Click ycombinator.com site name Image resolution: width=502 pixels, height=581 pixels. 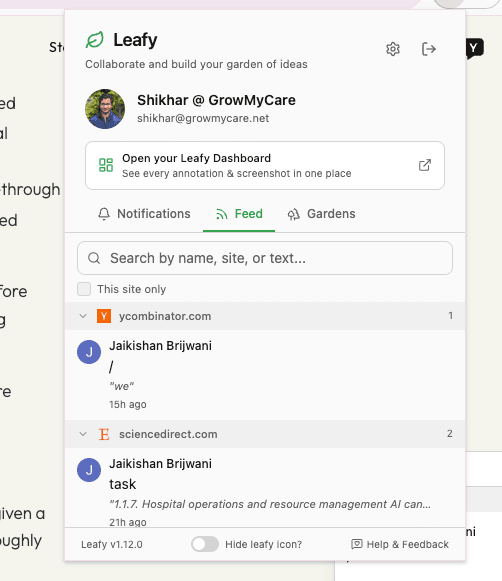pyautogui.click(x=165, y=316)
